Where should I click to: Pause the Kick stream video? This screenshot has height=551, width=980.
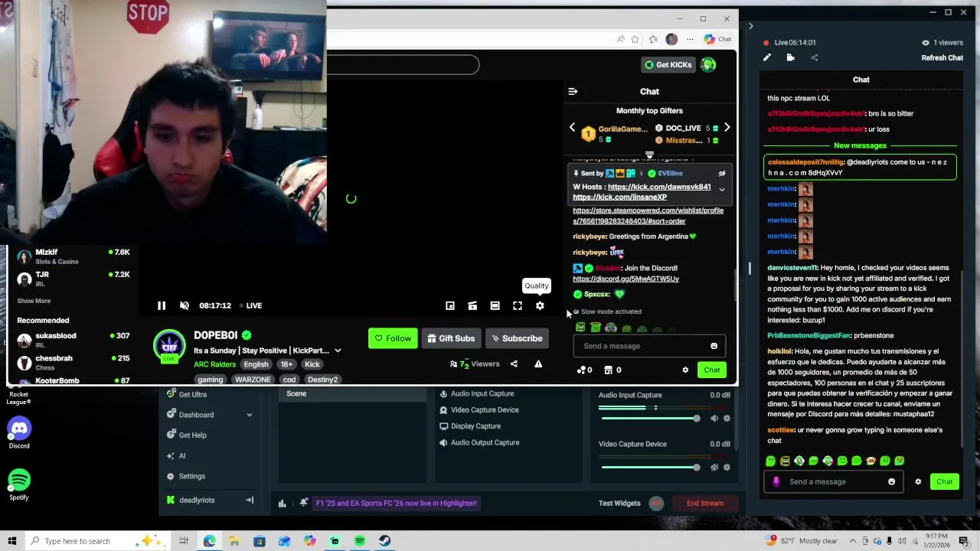[x=162, y=305]
